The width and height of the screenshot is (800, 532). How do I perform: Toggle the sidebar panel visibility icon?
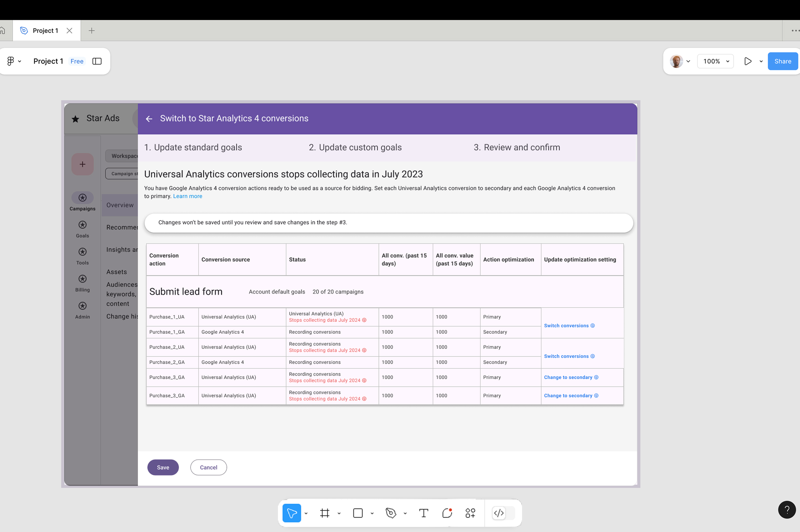97,61
